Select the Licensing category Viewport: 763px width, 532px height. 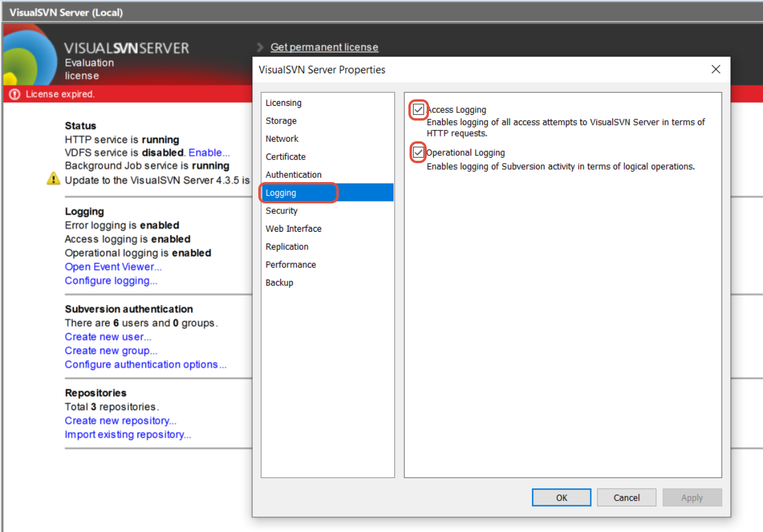(284, 102)
